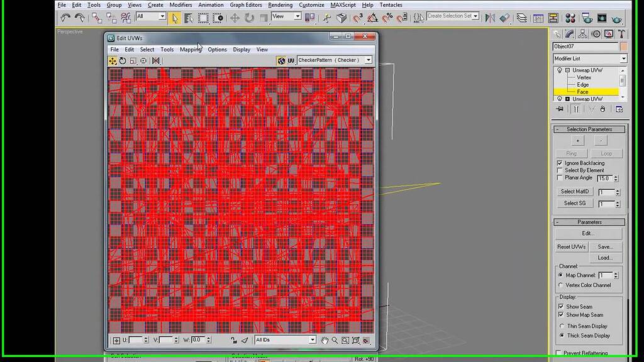Check the Select By Element option
This screenshot has width=644, height=362.
click(560, 170)
